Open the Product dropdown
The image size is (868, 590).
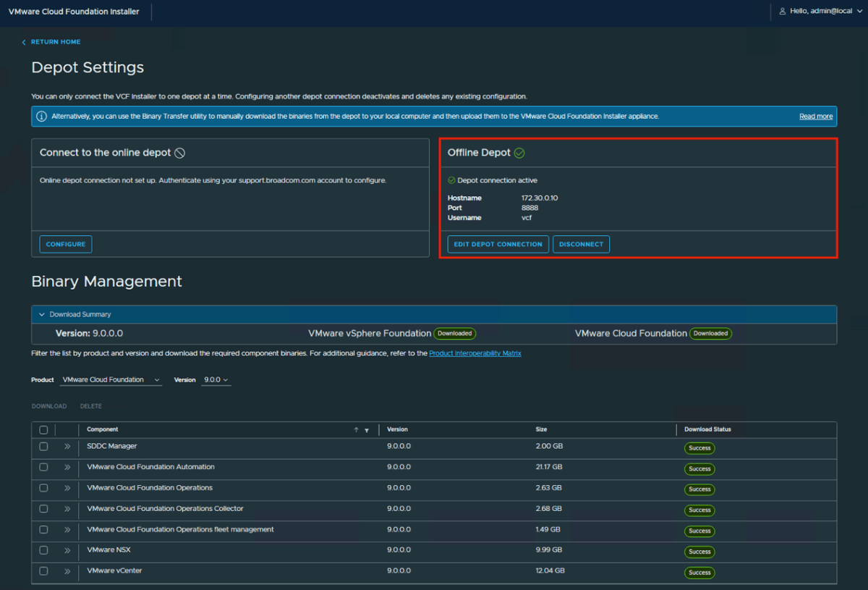112,380
